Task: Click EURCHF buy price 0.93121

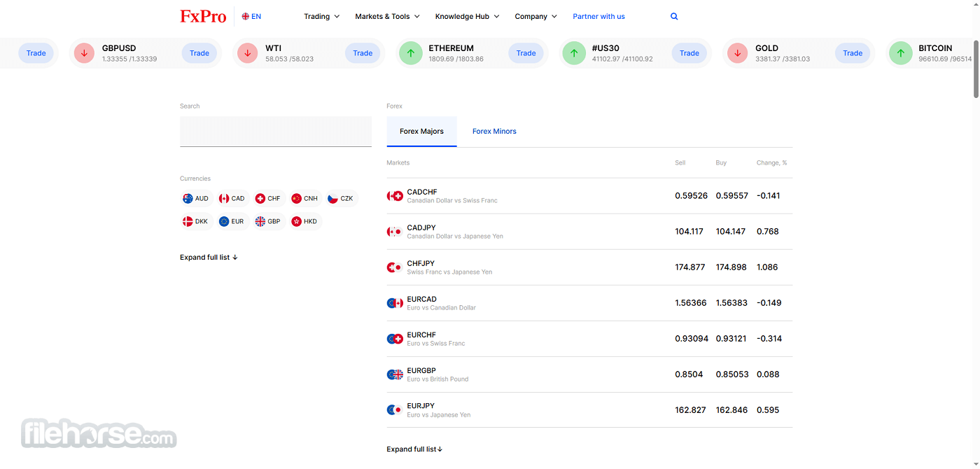Action: tap(731, 339)
